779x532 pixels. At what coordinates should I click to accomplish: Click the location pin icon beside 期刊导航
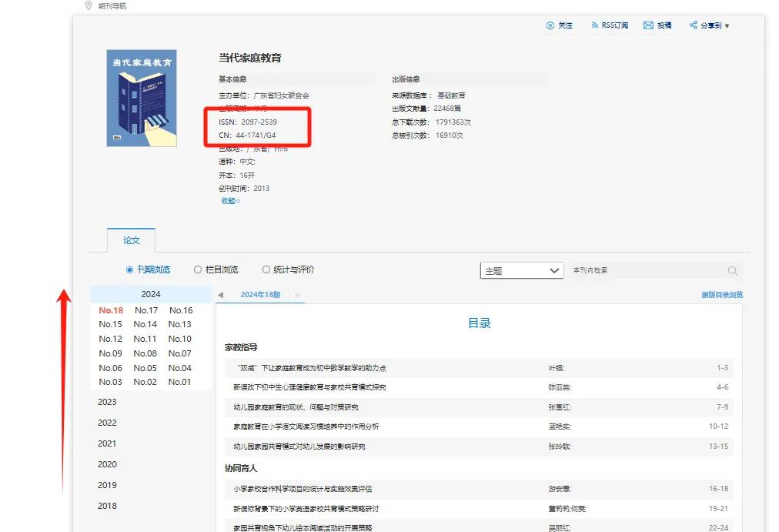coord(89,5)
